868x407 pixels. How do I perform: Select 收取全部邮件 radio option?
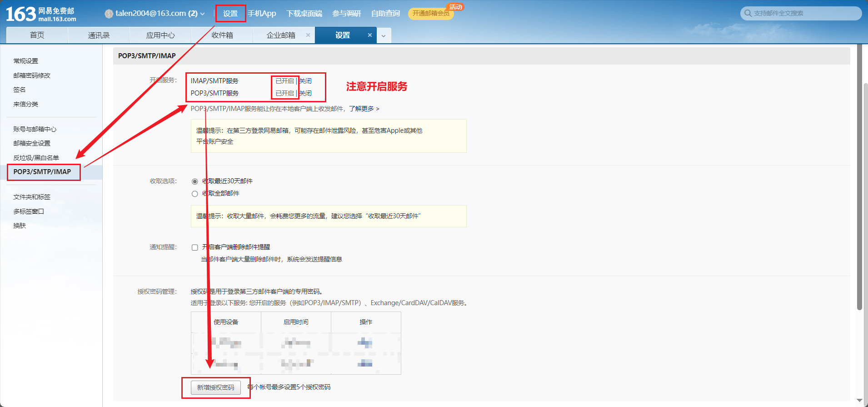point(195,194)
